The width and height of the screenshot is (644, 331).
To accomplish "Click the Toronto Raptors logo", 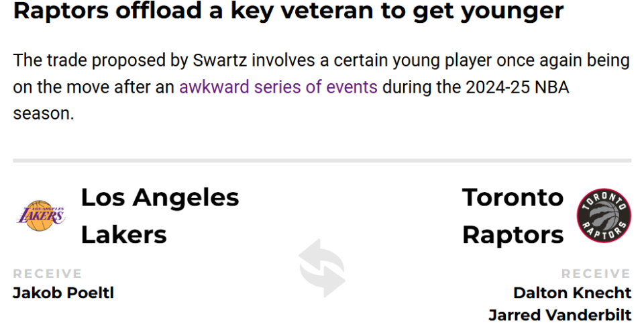I will click(604, 216).
